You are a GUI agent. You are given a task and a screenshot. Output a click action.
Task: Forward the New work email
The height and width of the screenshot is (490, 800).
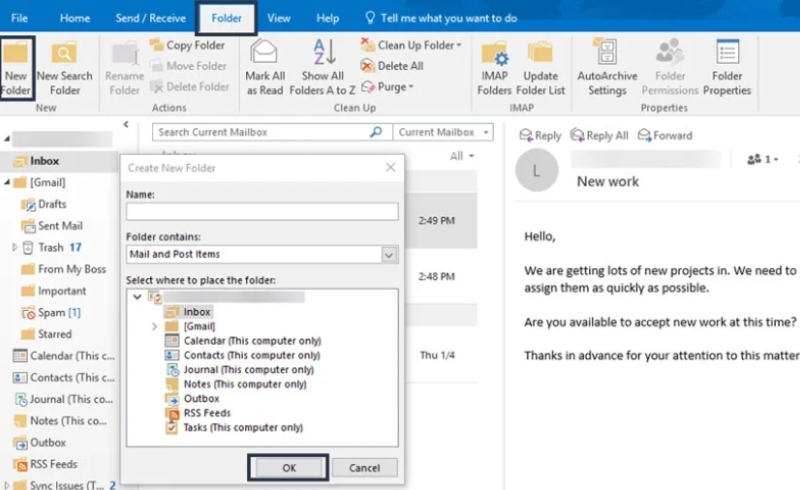click(x=665, y=135)
